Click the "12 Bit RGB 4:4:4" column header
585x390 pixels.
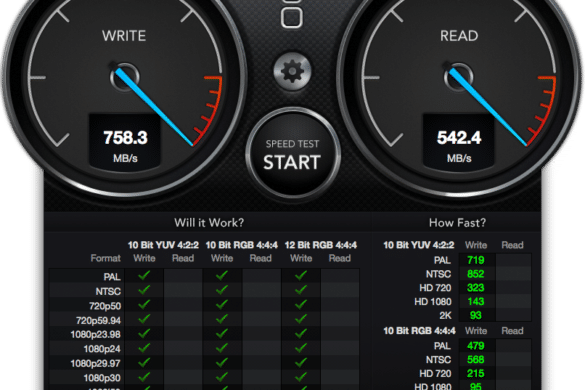coord(320,245)
